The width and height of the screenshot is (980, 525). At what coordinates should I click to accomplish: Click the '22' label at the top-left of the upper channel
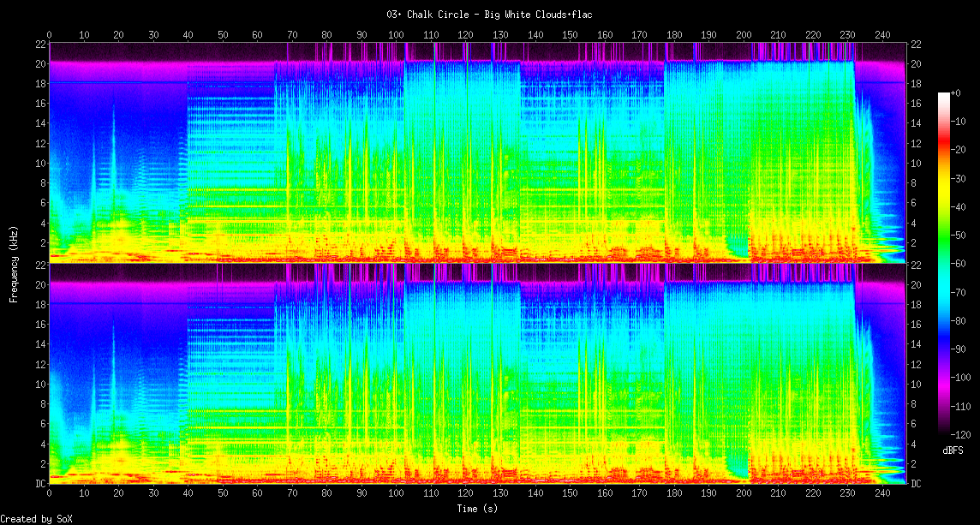click(x=39, y=45)
